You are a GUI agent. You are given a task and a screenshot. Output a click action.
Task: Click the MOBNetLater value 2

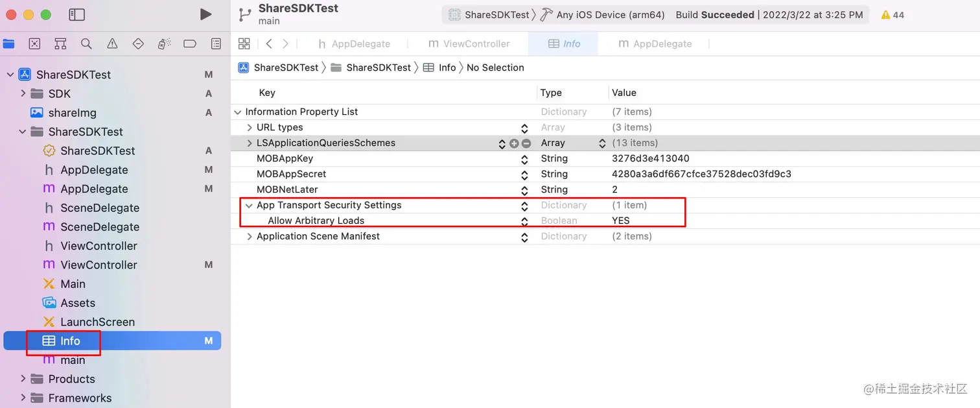(614, 189)
